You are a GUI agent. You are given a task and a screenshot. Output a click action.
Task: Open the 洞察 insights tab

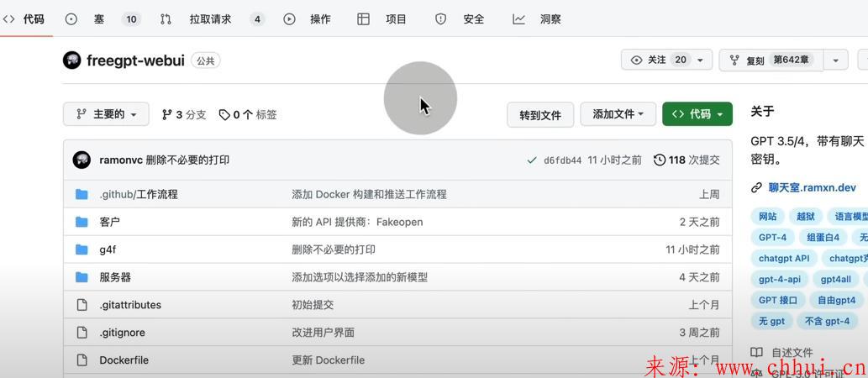coord(537,19)
